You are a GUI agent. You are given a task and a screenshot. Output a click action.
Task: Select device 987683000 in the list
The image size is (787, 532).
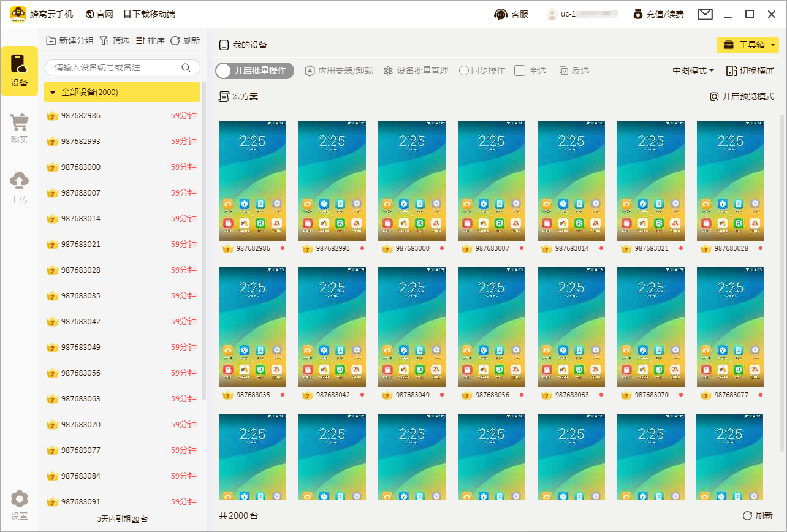pyautogui.click(x=123, y=167)
